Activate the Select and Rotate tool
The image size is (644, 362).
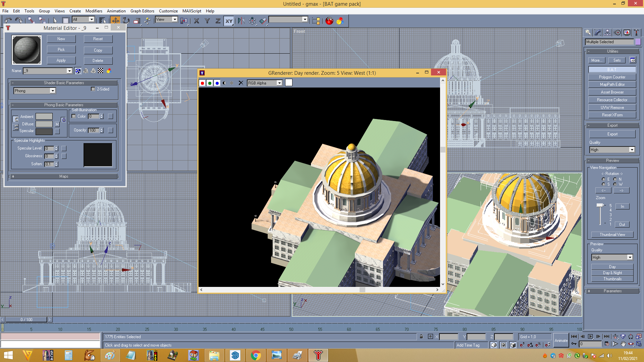(x=126, y=21)
